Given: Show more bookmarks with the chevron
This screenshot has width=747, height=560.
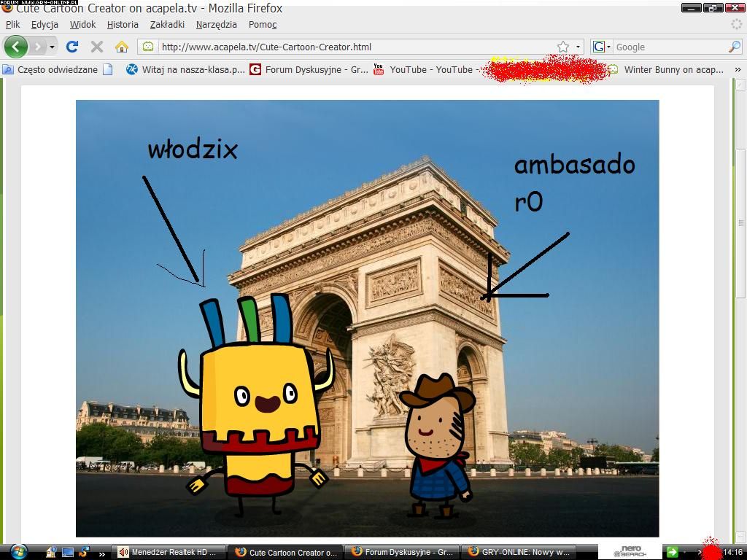Looking at the screenshot, I should [738, 70].
